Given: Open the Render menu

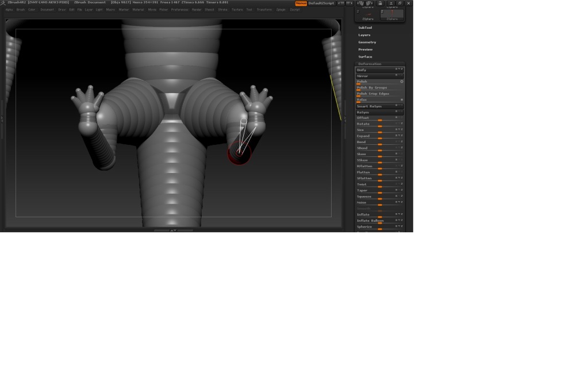Looking at the screenshot, I should [197, 10].
